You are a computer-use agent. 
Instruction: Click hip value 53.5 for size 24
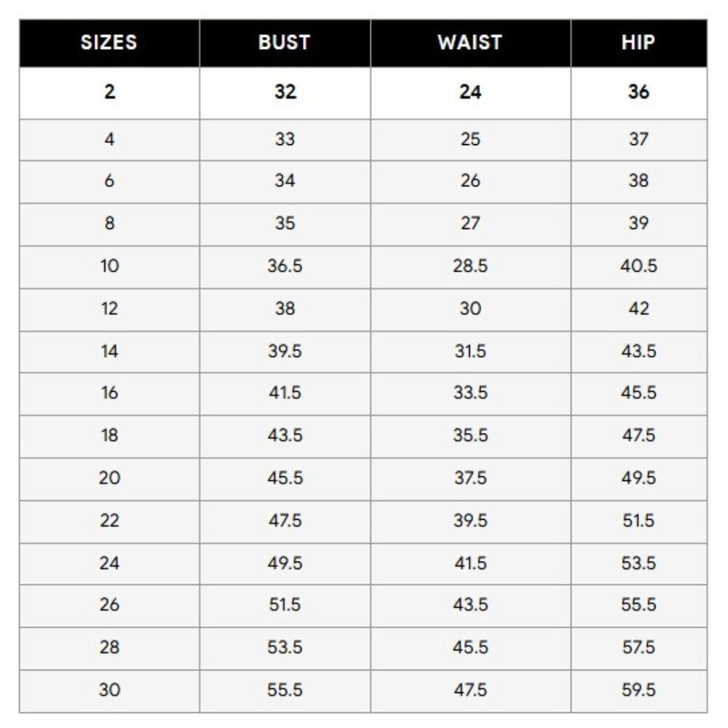639,563
